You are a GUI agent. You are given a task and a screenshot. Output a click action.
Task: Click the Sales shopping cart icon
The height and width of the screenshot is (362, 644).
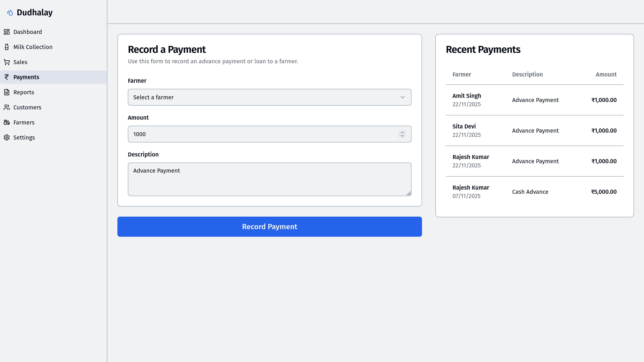pos(7,62)
